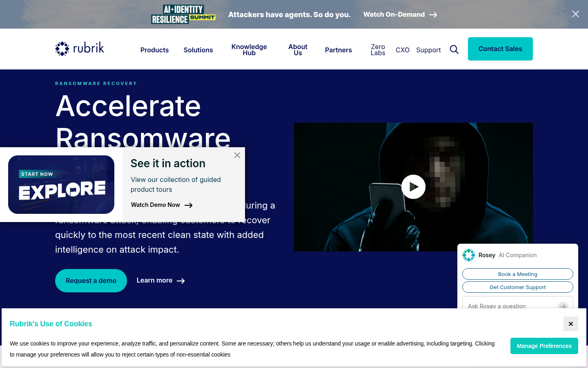
Task: Dismiss the See it in action popup
Action: click(x=237, y=155)
